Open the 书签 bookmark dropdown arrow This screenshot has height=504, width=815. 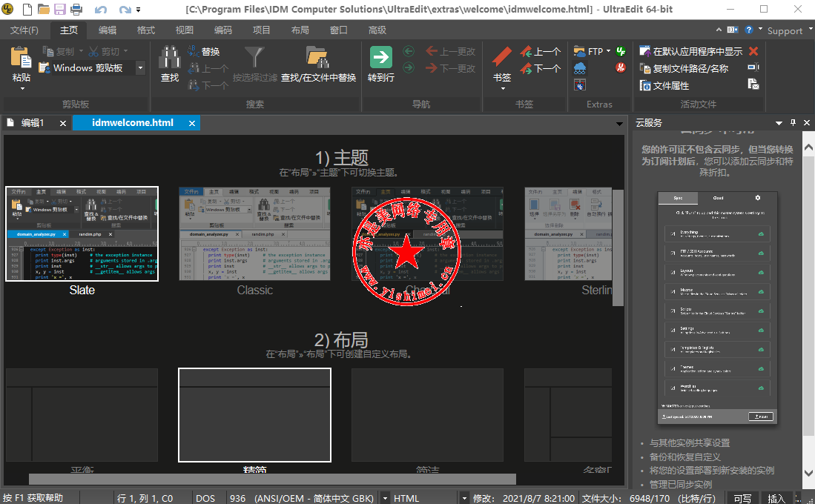pos(503,89)
